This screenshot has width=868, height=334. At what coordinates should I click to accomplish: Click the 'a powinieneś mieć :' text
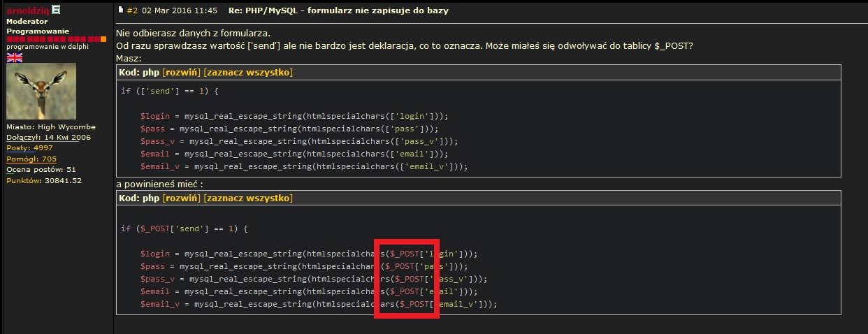coord(159,184)
